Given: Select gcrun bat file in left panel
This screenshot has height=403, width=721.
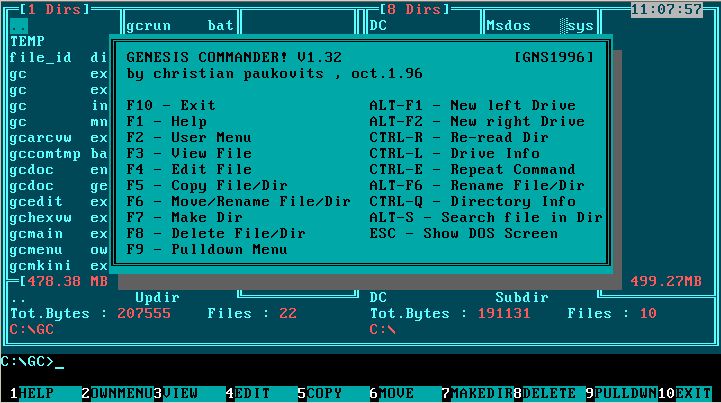Looking at the screenshot, I should [180, 26].
